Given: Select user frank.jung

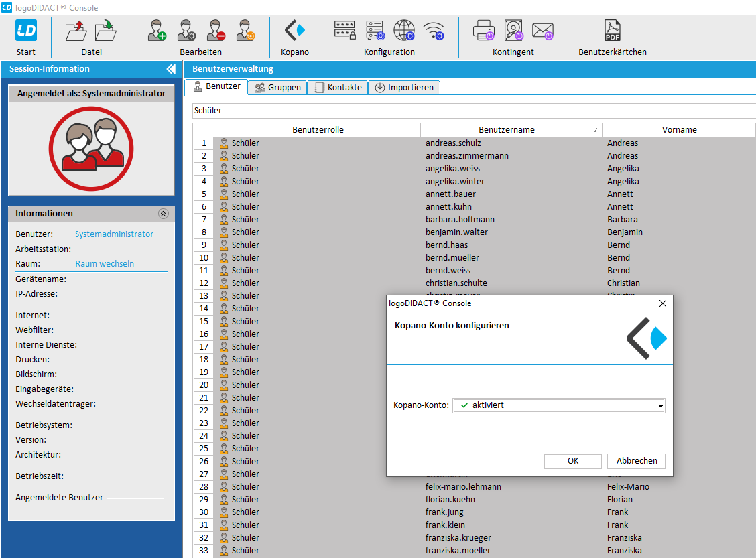Looking at the screenshot, I should [x=444, y=512].
